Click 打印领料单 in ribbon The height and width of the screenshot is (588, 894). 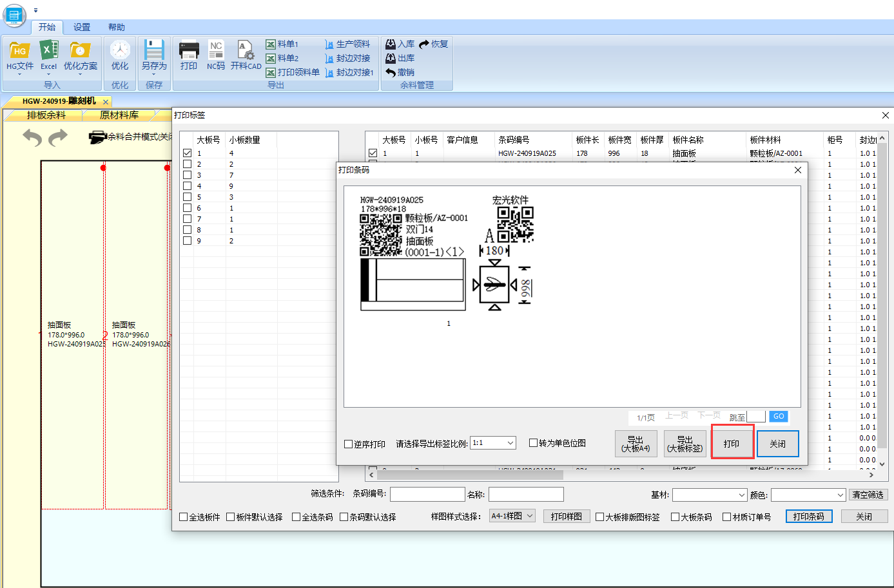[293, 72]
